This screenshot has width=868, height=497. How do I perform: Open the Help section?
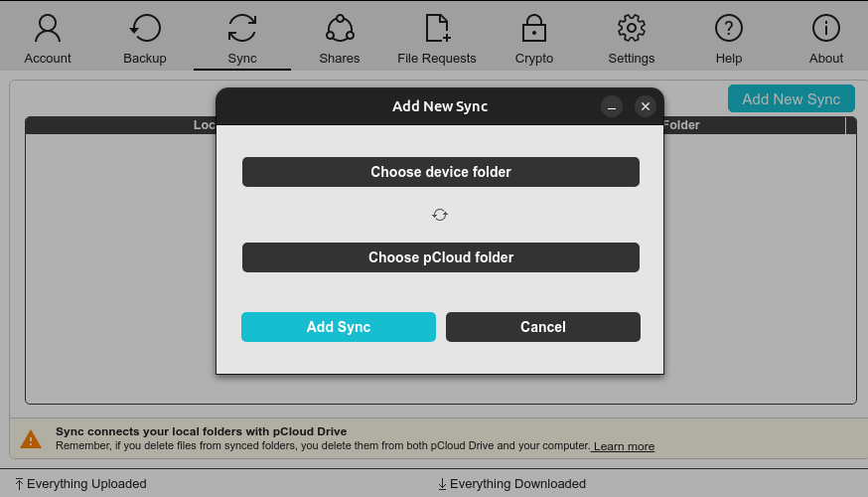point(729,39)
